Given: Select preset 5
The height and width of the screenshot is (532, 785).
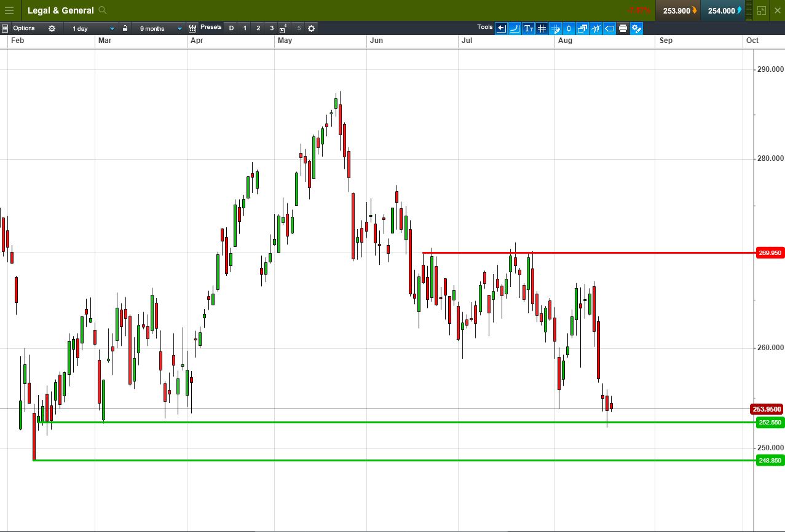Looking at the screenshot, I should pos(299,28).
